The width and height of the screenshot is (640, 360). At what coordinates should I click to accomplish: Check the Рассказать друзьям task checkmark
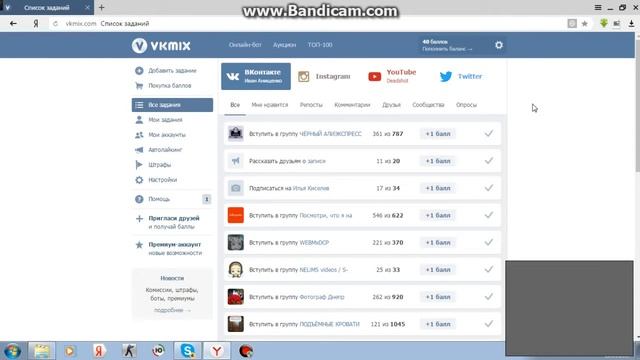[489, 161]
